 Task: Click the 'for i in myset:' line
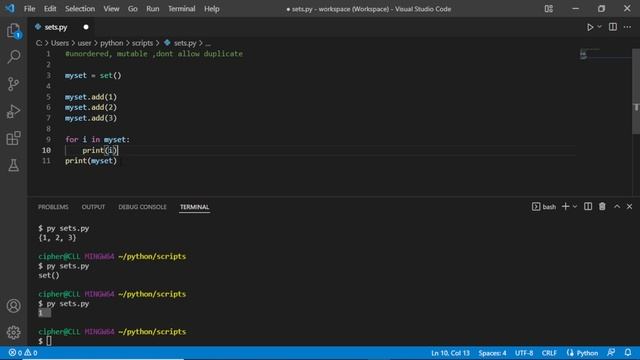97,140
